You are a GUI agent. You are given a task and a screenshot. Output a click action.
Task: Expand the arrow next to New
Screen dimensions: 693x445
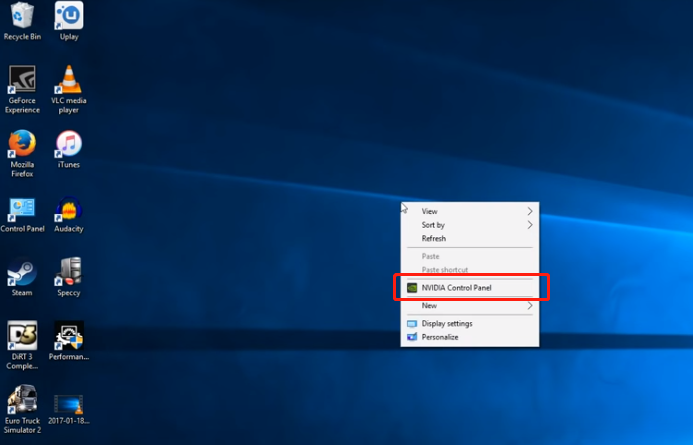[530, 306]
